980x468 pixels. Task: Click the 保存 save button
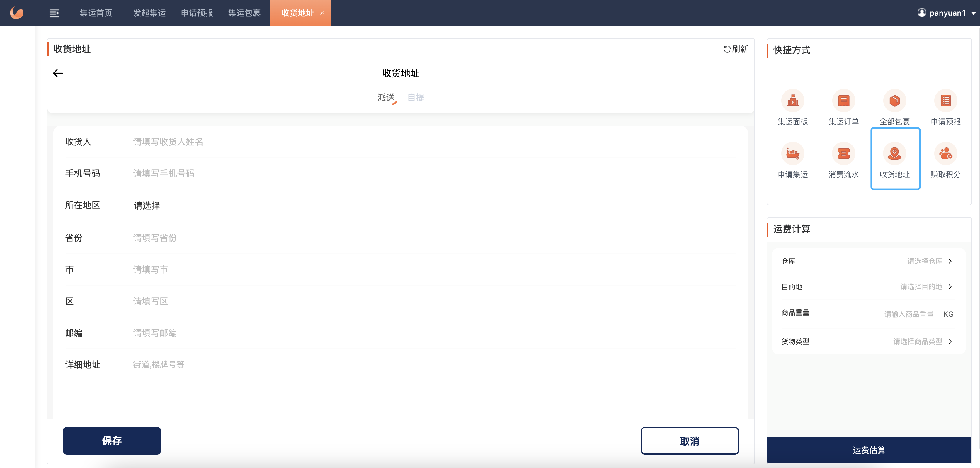point(112,440)
